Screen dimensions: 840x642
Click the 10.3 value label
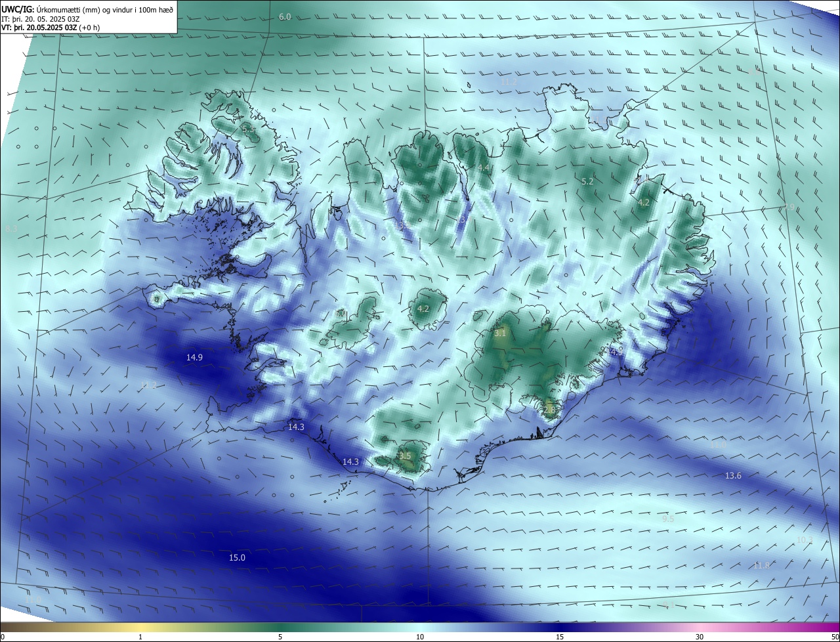click(x=805, y=540)
